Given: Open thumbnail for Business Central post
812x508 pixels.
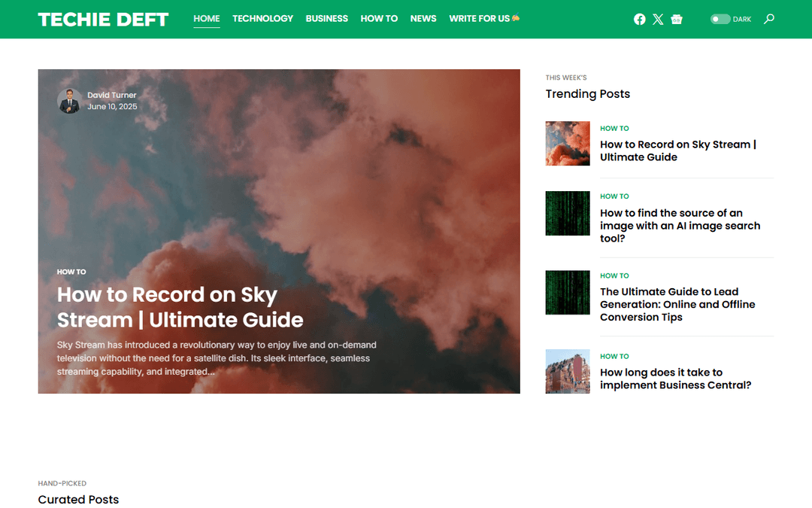Looking at the screenshot, I should [x=568, y=371].
